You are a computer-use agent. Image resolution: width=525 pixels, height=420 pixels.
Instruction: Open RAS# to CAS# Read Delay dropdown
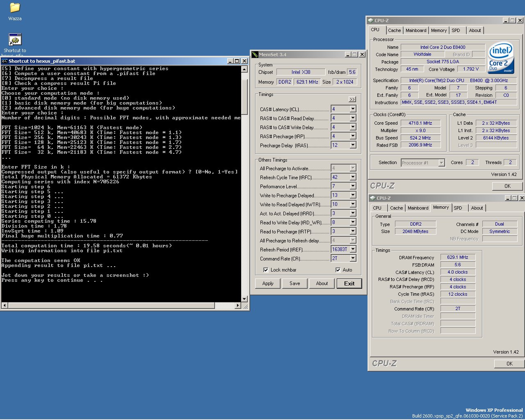353,118
